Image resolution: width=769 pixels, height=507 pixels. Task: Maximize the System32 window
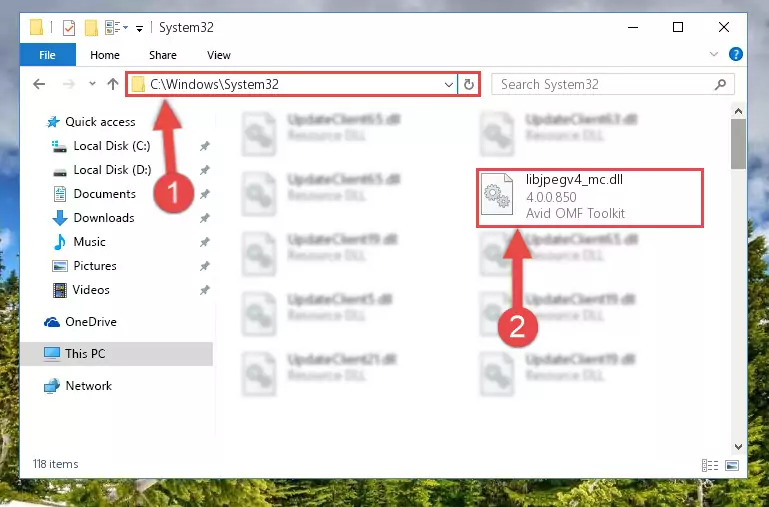(678, 27)
